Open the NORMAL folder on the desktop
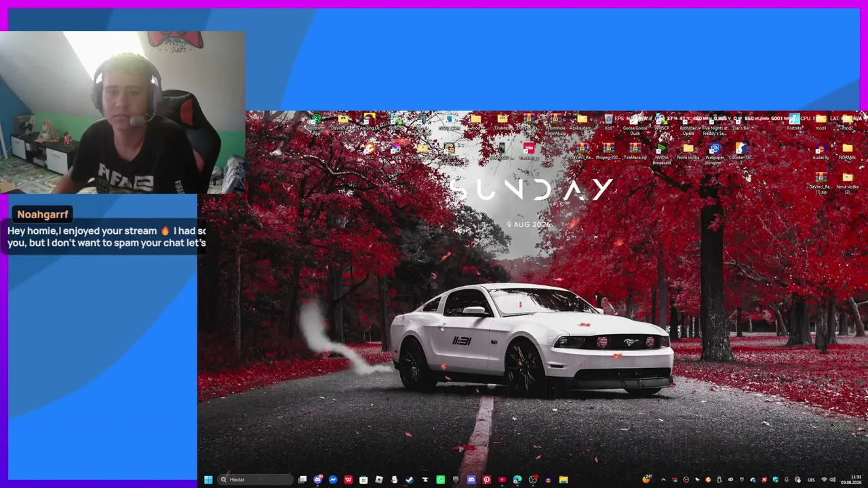The image size is (868, 488). 847,151
